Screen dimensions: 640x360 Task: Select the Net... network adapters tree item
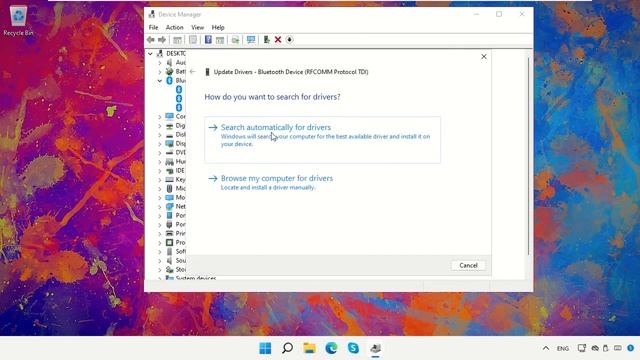tap(176, 207)
